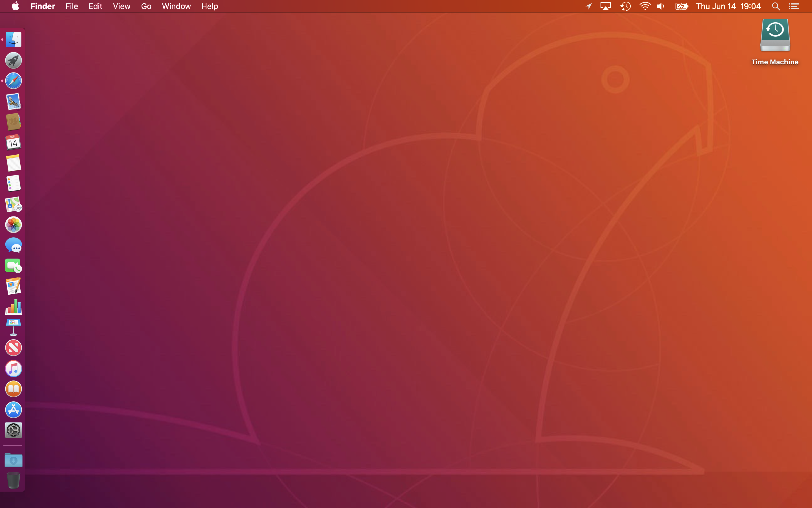The image size is (812, 508).
Task: Open the Help menu
Action: click(210, 6)
